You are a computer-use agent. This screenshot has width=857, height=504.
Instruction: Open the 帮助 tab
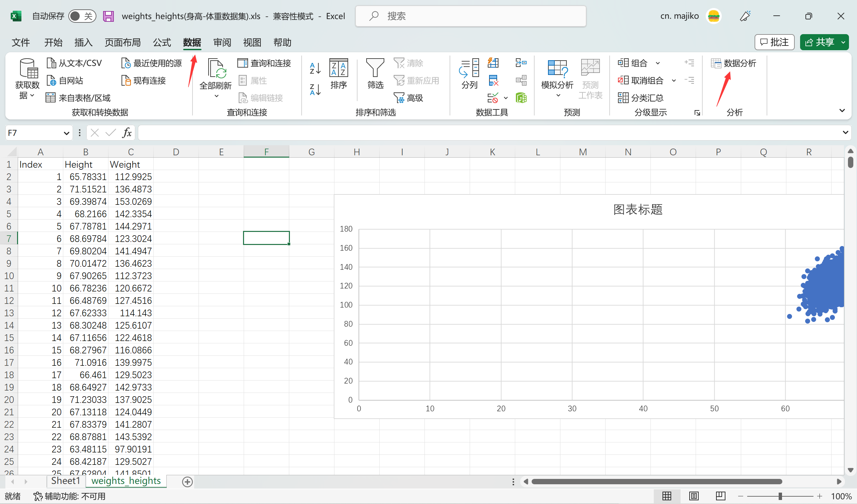click(x=282, y=43)
